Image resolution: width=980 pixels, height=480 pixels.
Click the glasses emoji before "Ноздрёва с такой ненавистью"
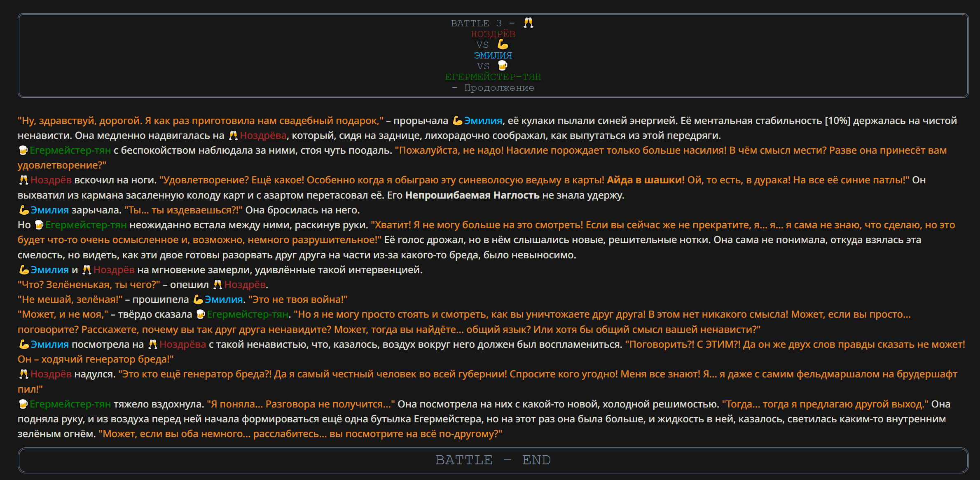click(153, 344)
